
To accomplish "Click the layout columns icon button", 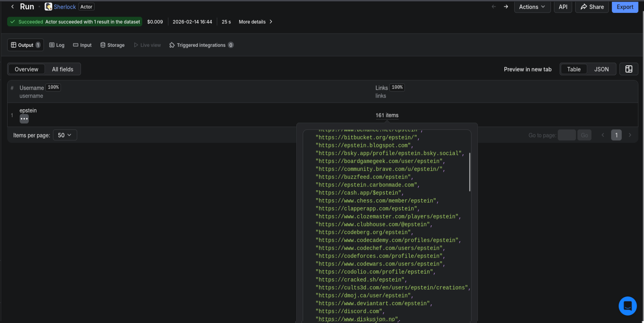I will [x=629, y=69].
